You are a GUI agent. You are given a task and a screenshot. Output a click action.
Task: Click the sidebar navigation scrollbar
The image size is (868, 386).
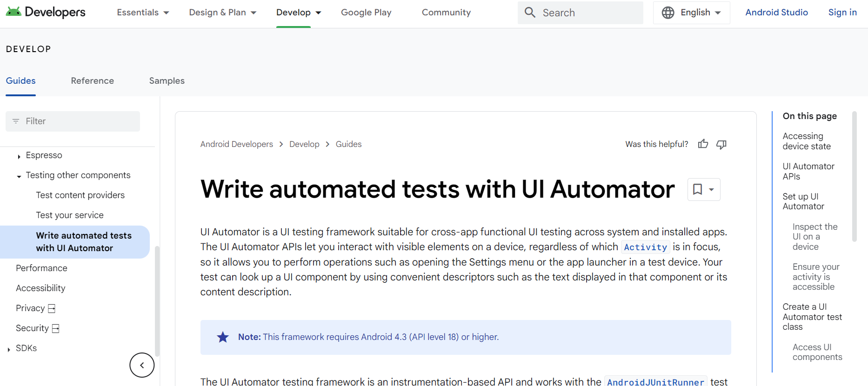tap(157, 301)
